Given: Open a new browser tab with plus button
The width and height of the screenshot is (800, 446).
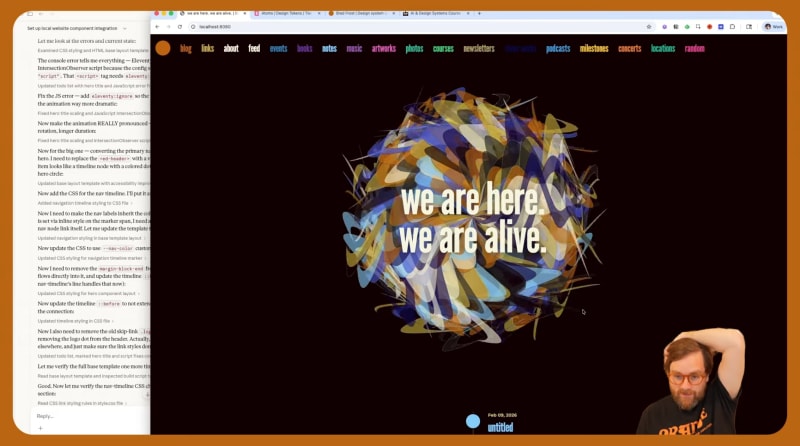Looking at the screenshot, I should tap(479, 14).
